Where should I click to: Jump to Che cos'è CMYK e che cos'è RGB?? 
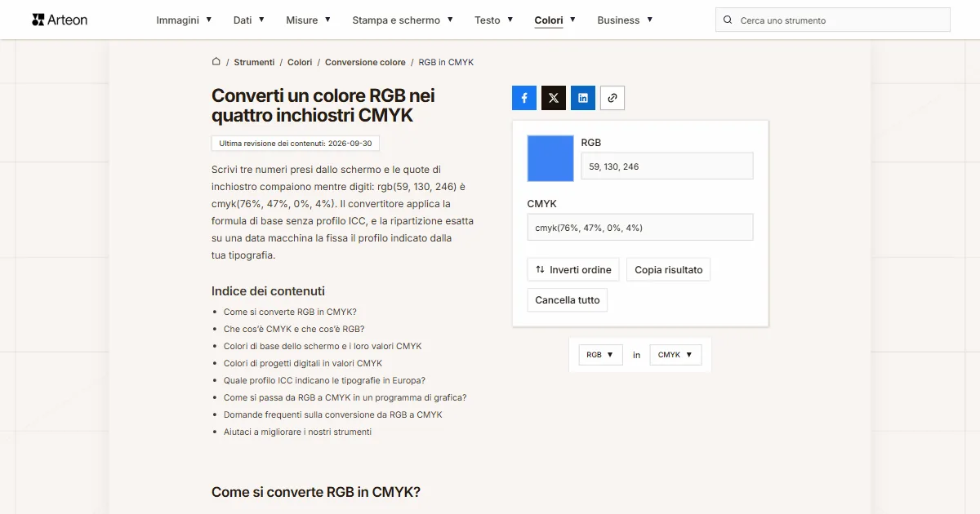294,329
